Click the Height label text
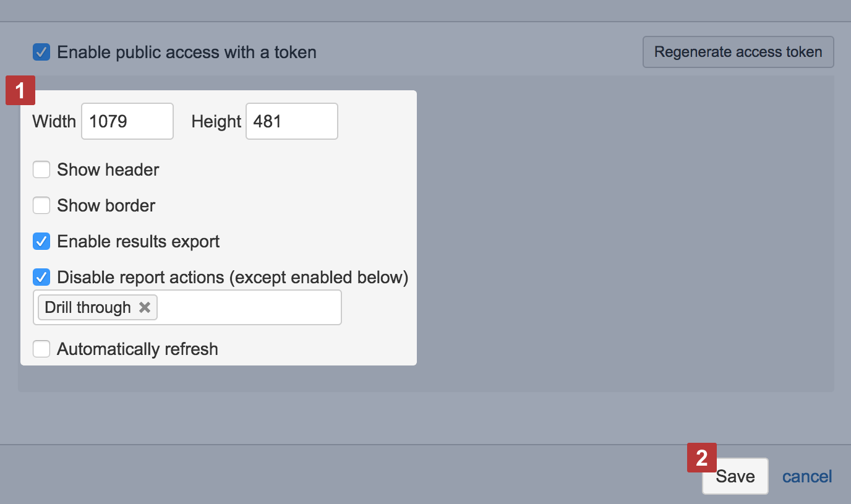This screenshot has height=504, width=851. coord(216,121)
